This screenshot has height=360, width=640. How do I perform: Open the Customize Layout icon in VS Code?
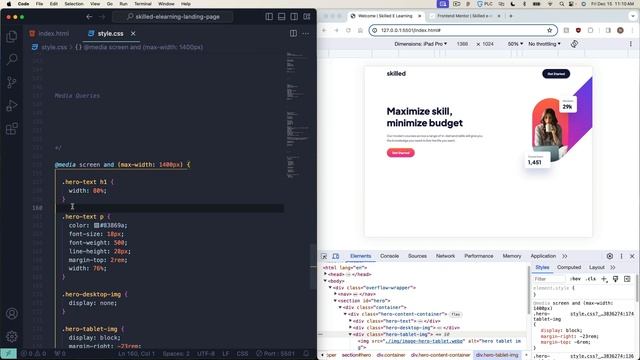(x=307, y=17)
